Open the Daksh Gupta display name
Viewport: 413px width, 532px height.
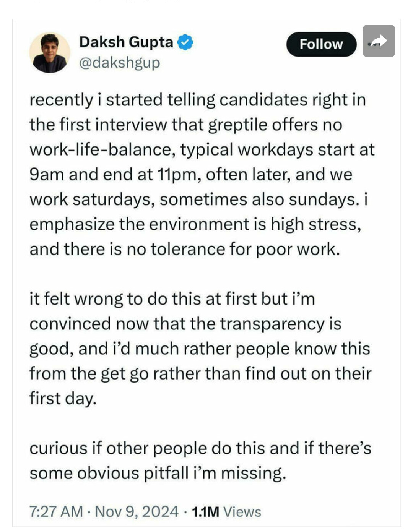(x=126, y=42)
